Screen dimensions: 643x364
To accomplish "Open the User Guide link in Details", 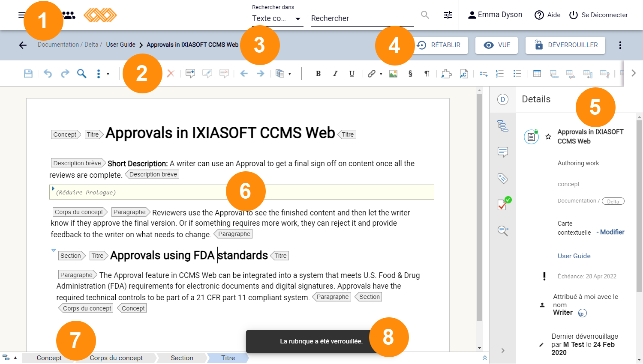I will [x=574, y=256].
